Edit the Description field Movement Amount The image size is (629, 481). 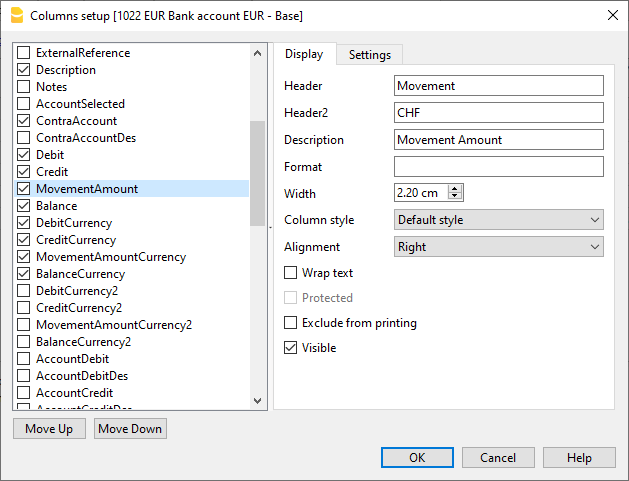click(x=499, y=140)
